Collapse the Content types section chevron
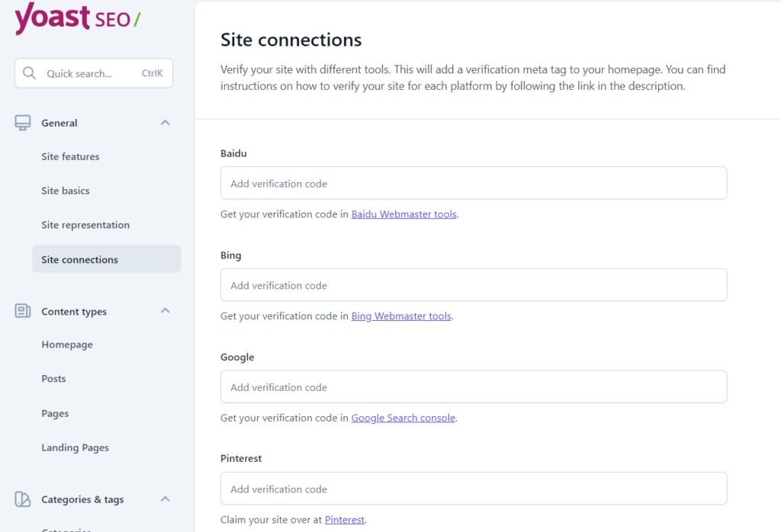Image resolution: width=781 pixels, height=532 pixels. 166,310
